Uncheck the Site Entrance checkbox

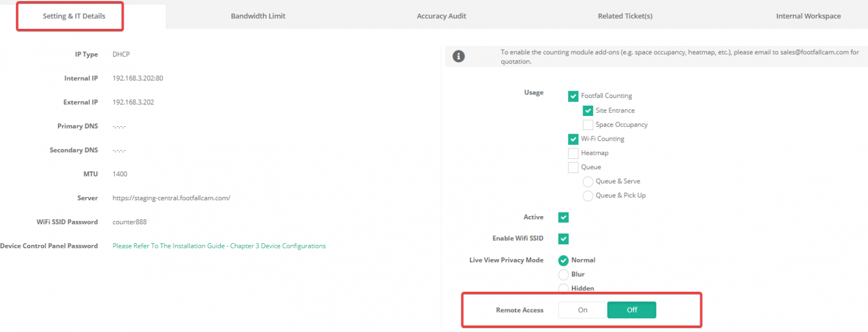(588, 111)
